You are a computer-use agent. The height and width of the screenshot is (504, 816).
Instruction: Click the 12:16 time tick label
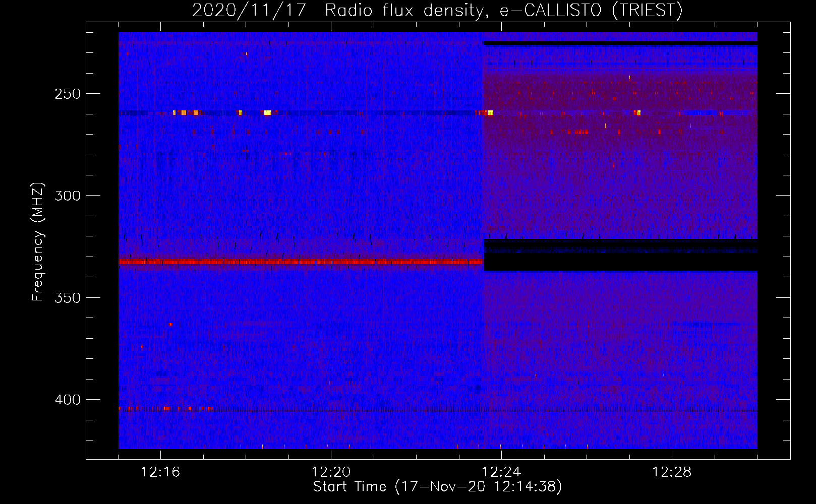coord(160,472)
